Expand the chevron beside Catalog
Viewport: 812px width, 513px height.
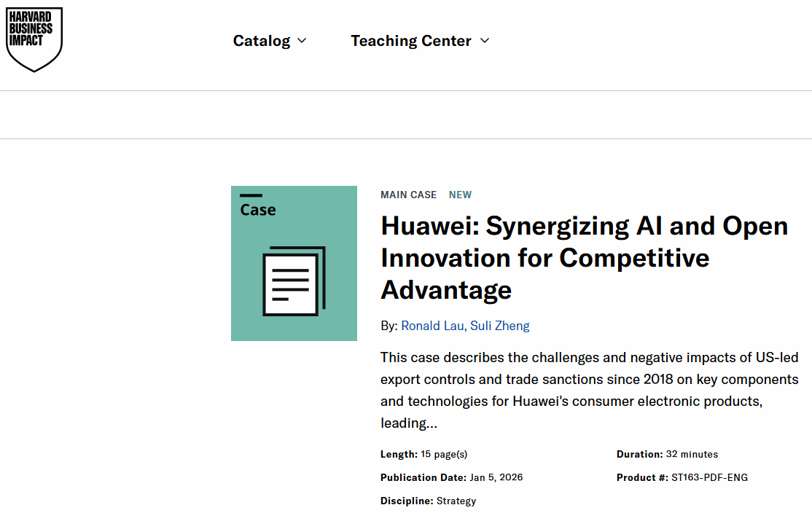pos(302,41)
